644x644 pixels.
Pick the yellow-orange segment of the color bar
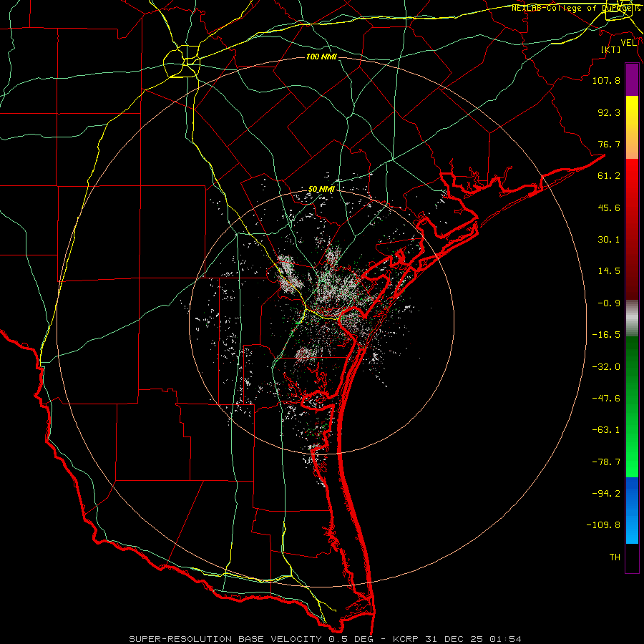(x=632, y=127)
